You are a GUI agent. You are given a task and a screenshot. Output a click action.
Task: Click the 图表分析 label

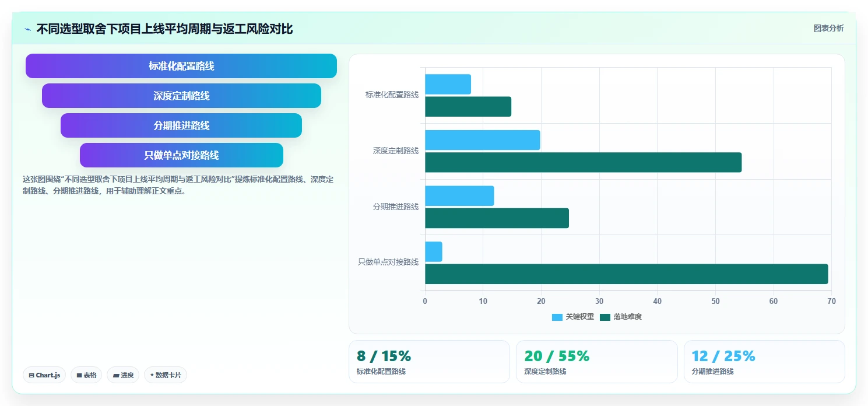tap(828, 28)
